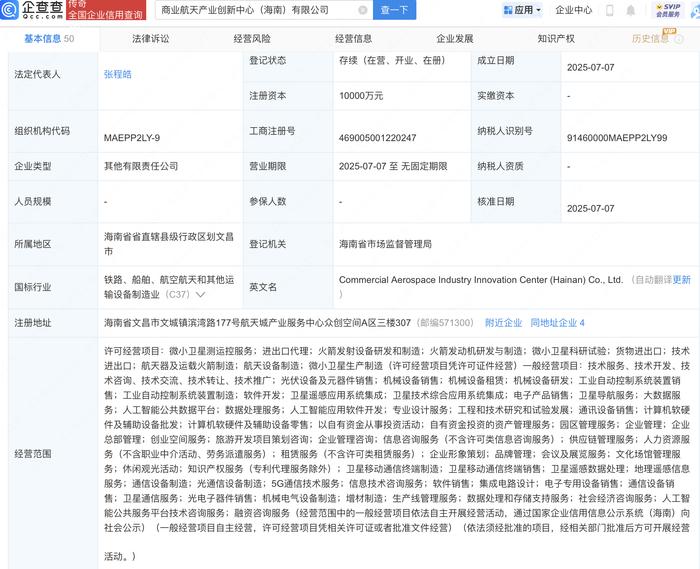Clear the search box with the X icon
This screenshot has width=700, height=569.
[363, 10]
